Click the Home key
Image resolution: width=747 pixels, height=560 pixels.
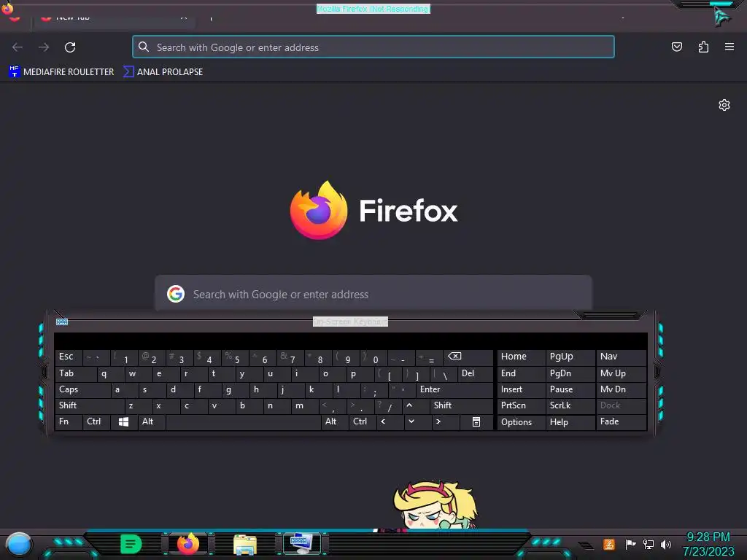tap(521, 357)
